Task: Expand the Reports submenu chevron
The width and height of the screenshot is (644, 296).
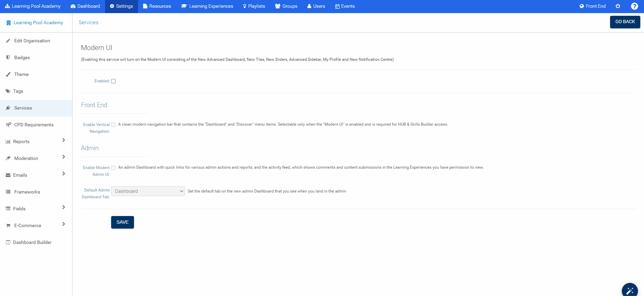Action: click(x=63, y=140)
